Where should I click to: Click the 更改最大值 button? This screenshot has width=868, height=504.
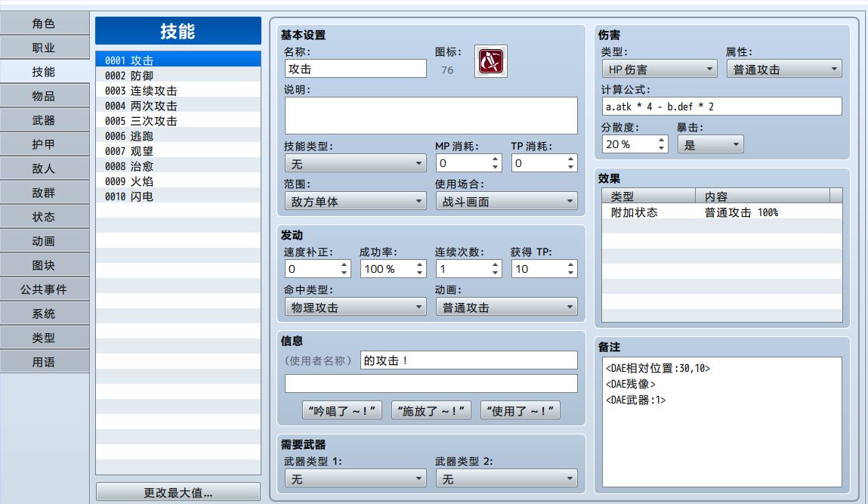tap(178, 492)
